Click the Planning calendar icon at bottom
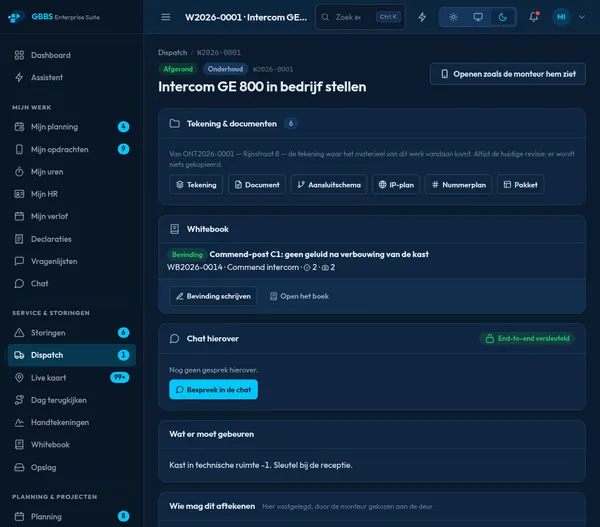Screen dimensions: 600x527 [x=19, y=517]
